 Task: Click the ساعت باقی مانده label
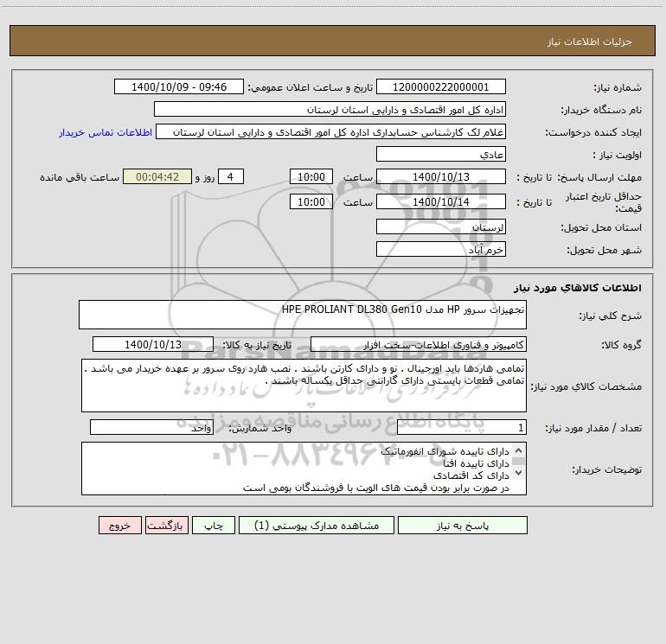[80, 177]
